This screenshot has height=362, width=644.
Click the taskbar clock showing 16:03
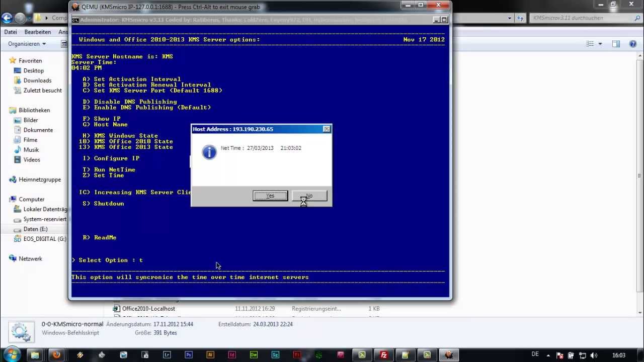click(x=618, y=355)
